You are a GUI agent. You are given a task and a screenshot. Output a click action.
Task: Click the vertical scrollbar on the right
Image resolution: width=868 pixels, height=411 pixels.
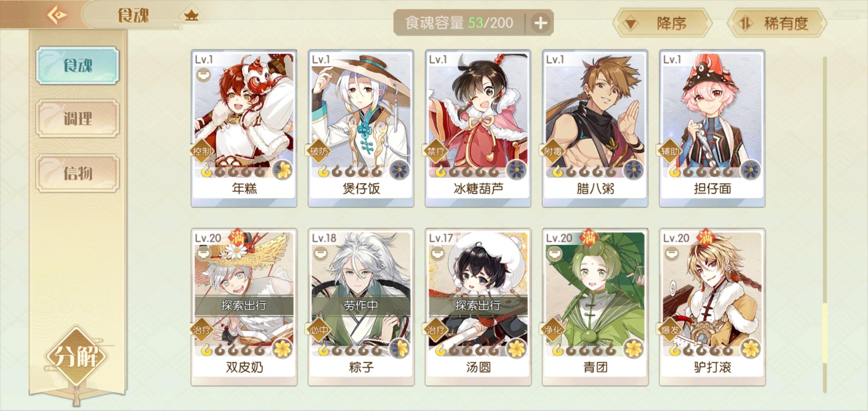[825, 225]
